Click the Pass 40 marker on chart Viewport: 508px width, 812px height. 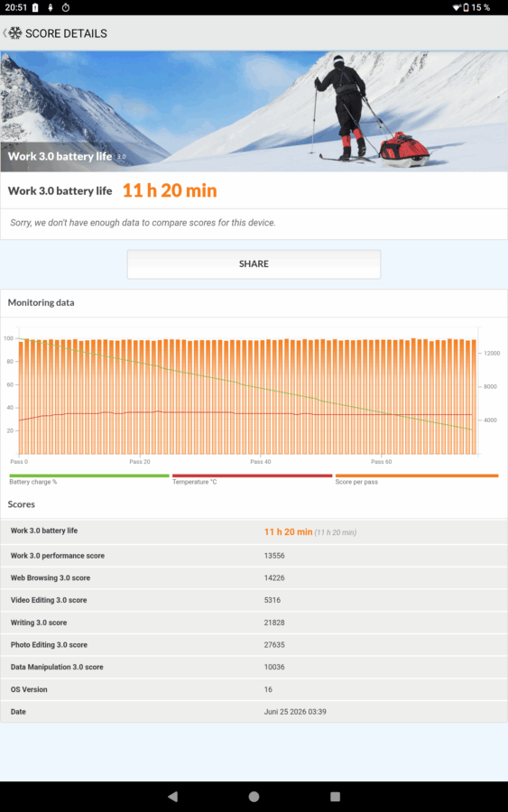click(x=261, y=461)
